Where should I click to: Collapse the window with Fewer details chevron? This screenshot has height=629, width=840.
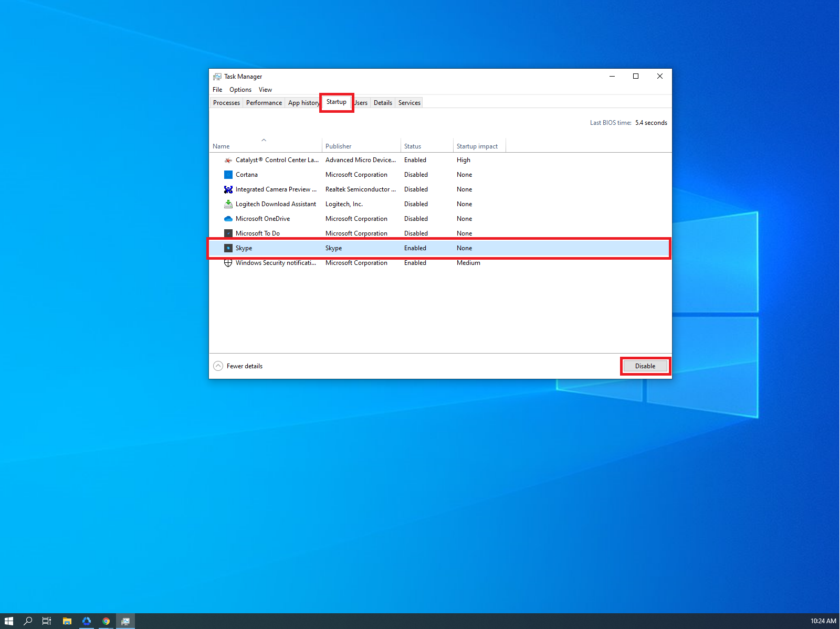218,366
